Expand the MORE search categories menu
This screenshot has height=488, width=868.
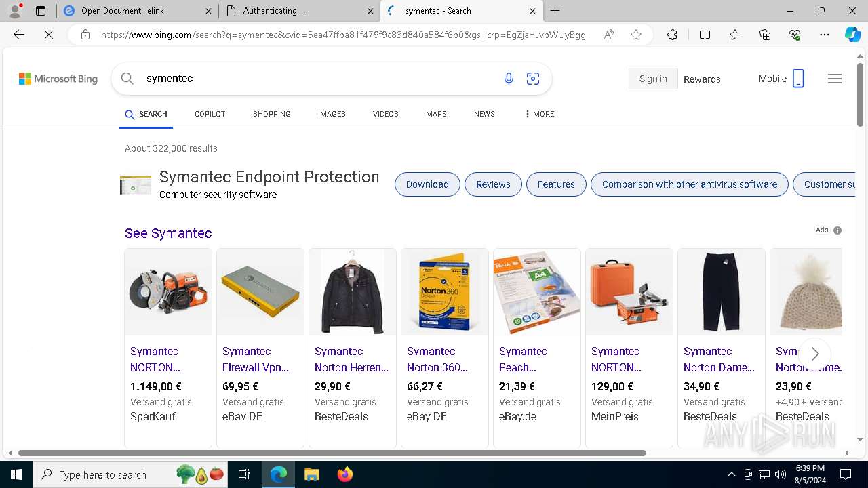[x=539, y=114]
